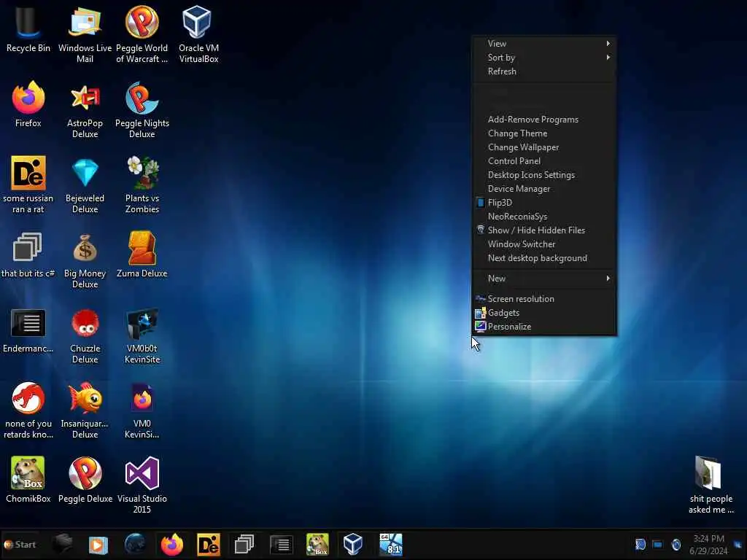This screenshot has width=747, height=560.
Task: Click the globe icon on taskbar
Action: [x=135, y=545]
